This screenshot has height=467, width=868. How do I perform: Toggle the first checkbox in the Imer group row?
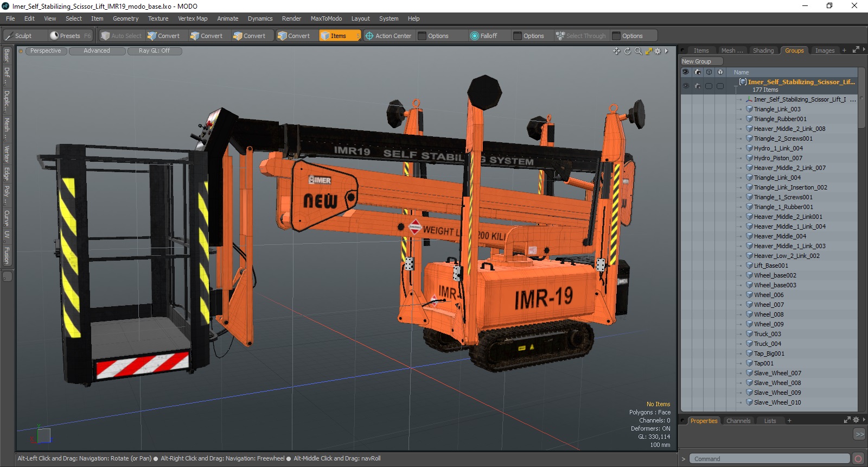(x=709, y=86)
